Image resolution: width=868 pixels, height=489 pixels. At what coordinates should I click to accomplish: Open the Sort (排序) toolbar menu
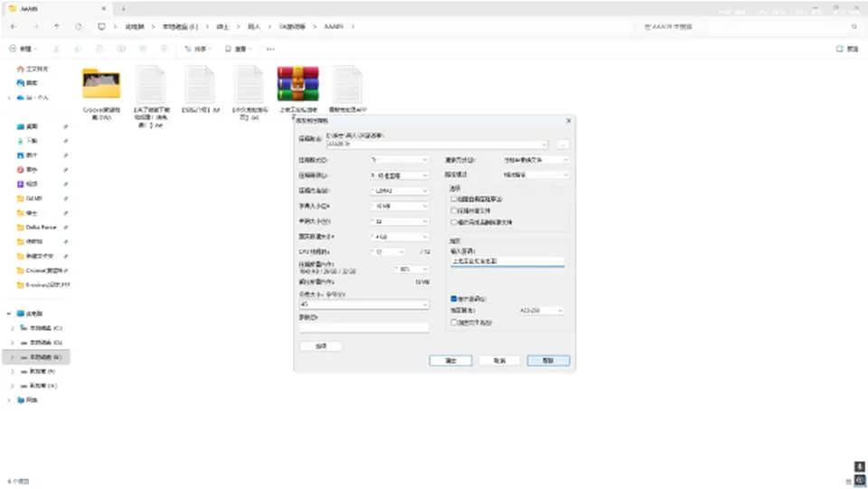(198, 49)
